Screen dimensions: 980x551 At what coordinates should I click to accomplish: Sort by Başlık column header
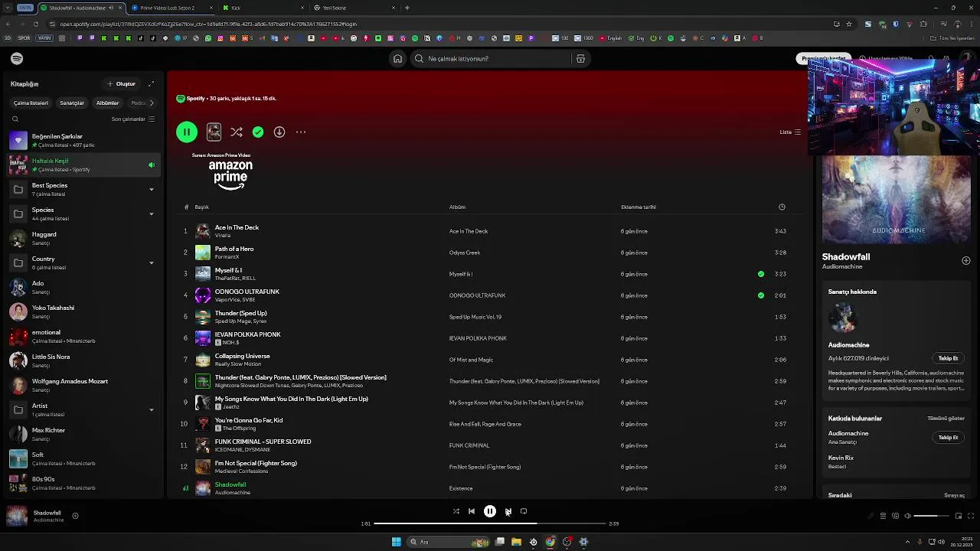tap(201, 207)
